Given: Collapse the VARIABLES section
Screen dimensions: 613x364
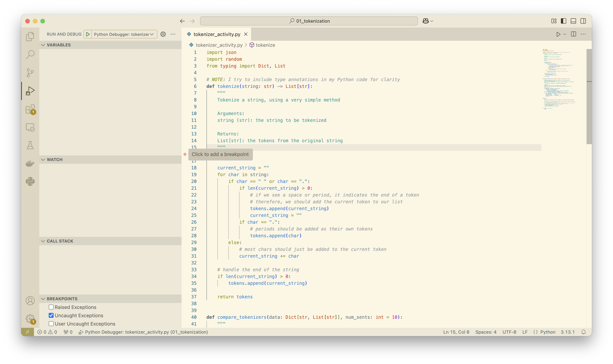Looking at the screenshot, I should (x=58, y=45).
